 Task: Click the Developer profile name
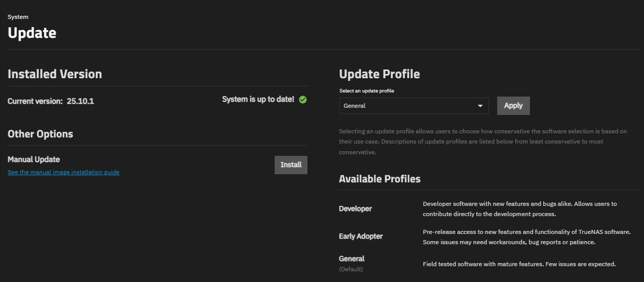point(356,208)
